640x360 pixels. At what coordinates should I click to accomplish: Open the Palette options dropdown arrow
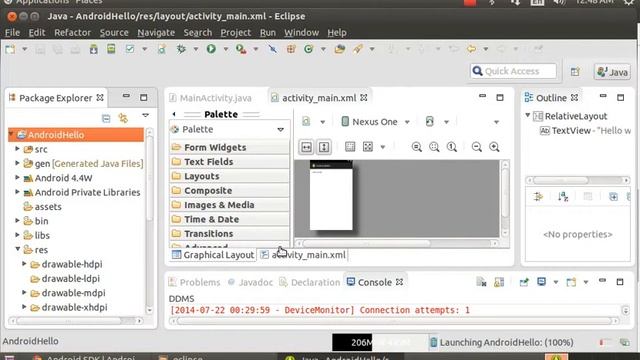280,129
